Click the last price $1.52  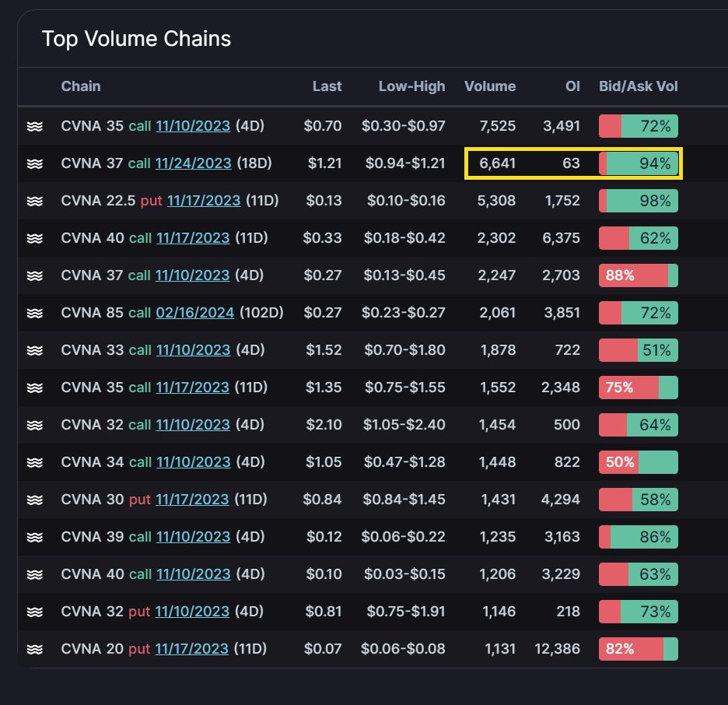[x=324, y=350]
